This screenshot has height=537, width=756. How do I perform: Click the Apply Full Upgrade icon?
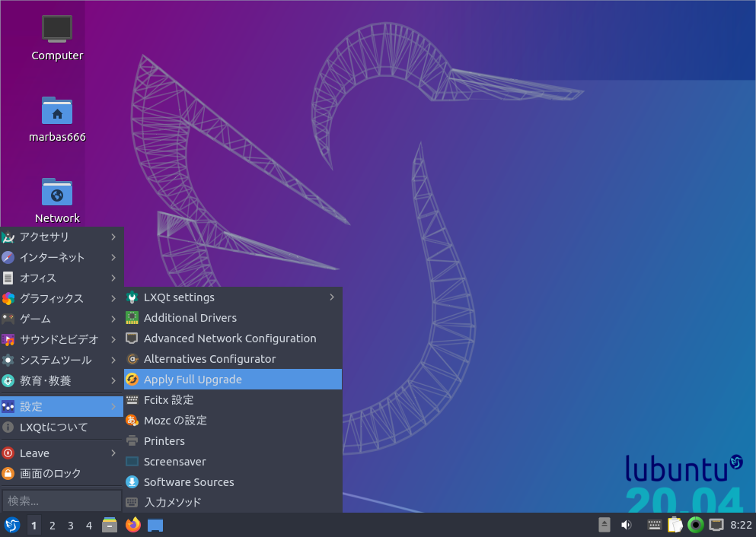point(132,380)
